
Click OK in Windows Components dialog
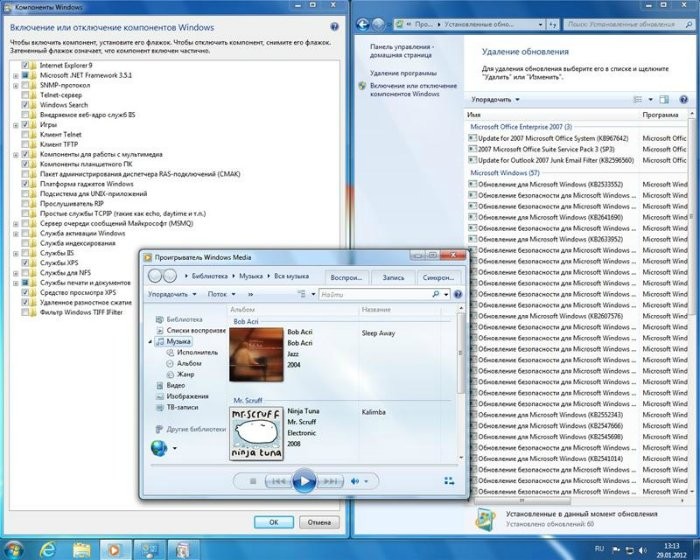coord(274,522)
